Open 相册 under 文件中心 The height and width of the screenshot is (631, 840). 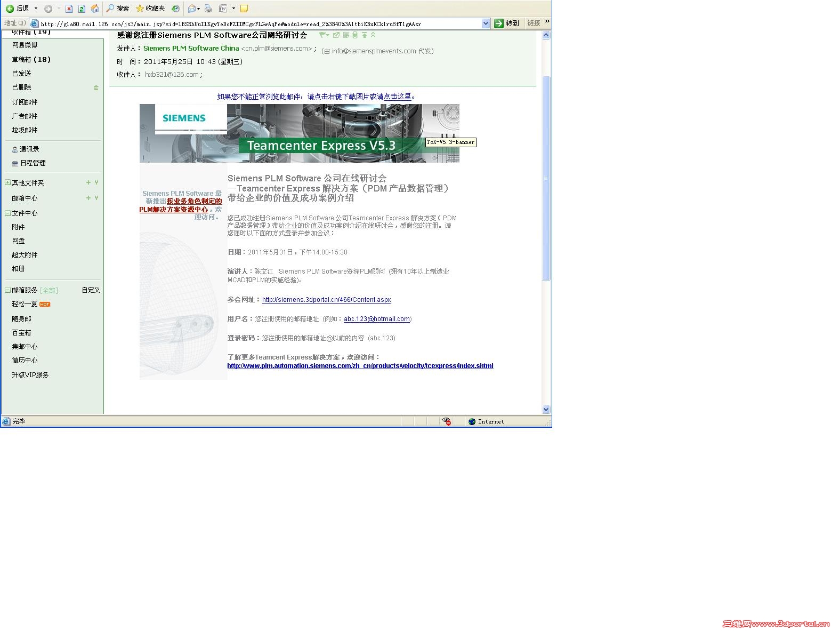pos(19,269)
